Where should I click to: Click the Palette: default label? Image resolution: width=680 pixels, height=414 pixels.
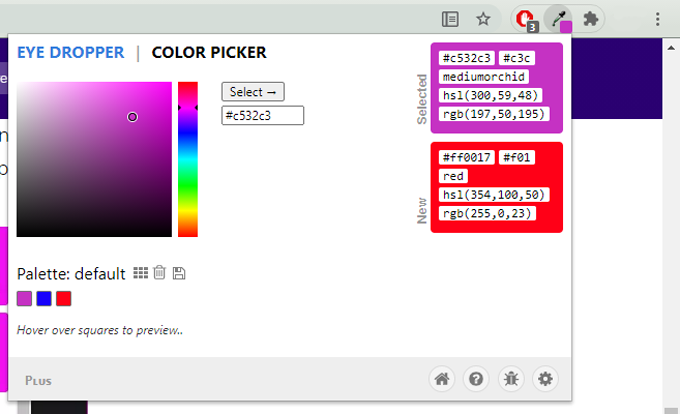tap(71, 274)
